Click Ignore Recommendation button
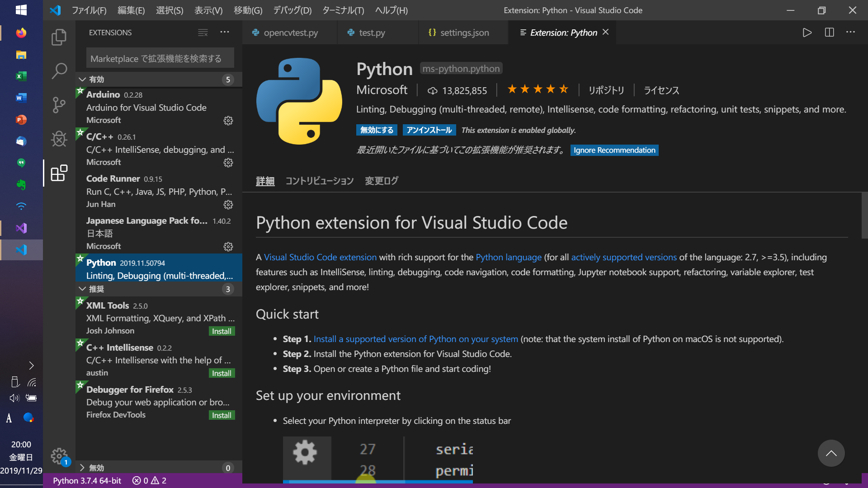Screen dimensions: 868x488 point(614,150)
